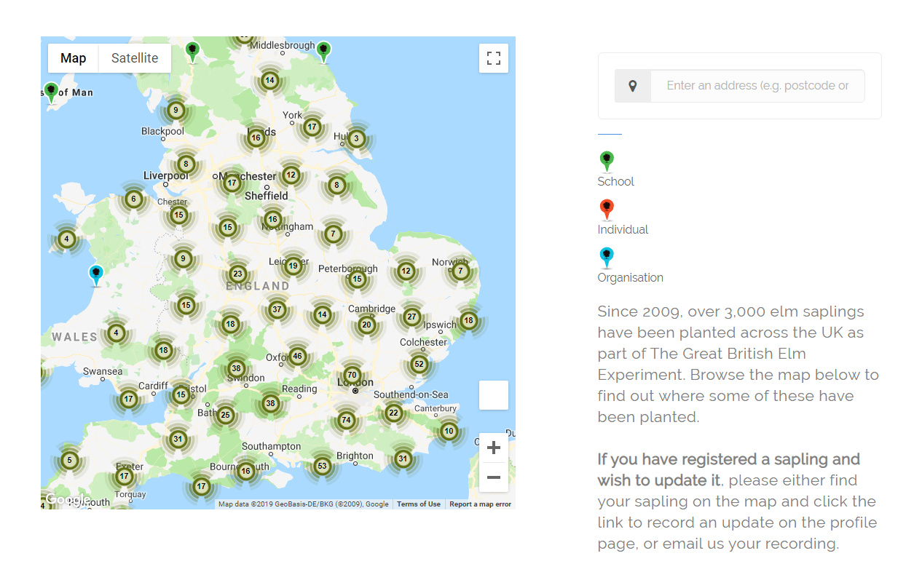This screenshot has height=588, width=922.
Task: Zoom out using the minus button
Action: coord(494,477)
